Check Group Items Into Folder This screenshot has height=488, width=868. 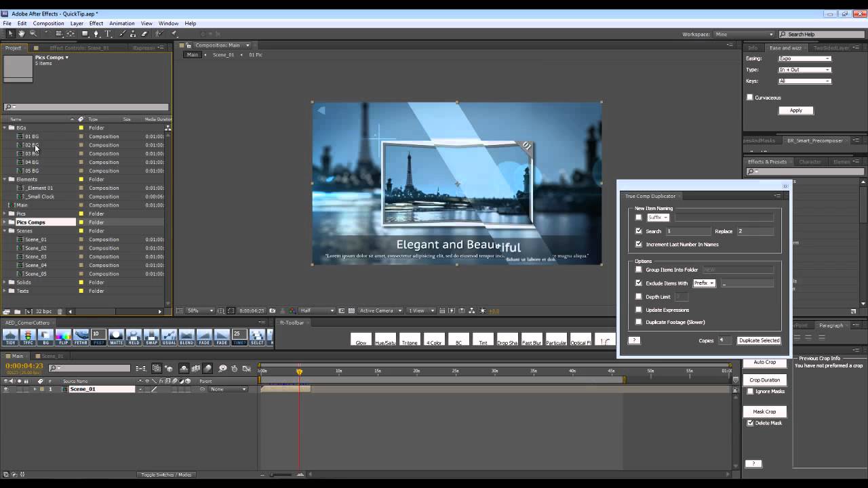[638, 270]
